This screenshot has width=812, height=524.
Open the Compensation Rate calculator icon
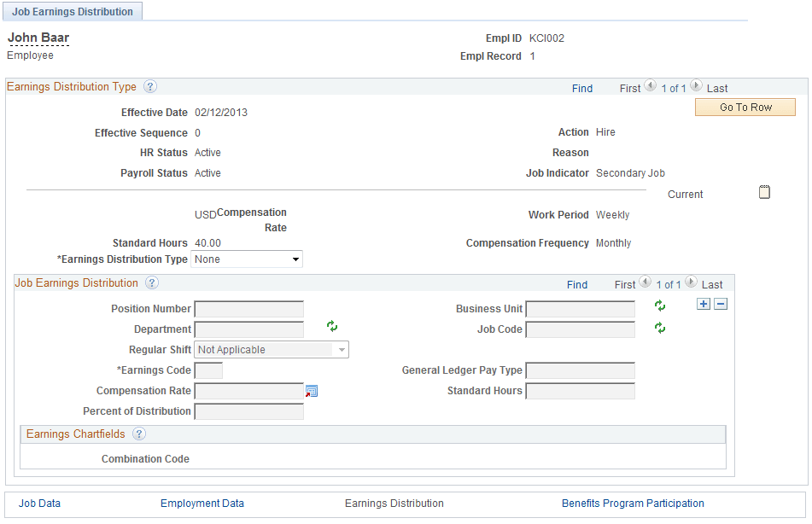[312, 391]
